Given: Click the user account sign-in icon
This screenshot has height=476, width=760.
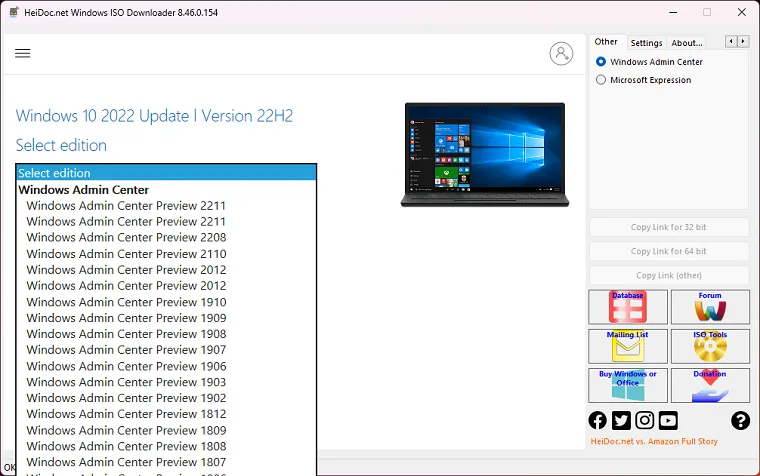Looking at the screenshot, I should click(561, 53).
